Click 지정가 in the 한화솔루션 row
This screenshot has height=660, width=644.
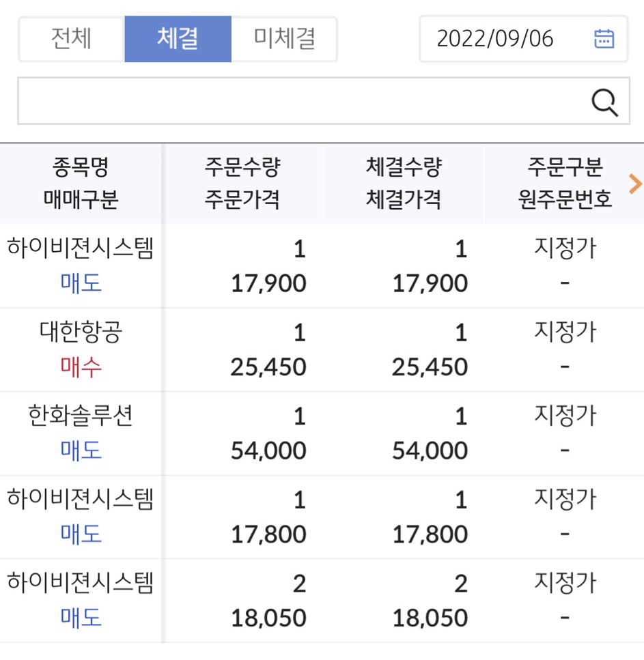click(x=565, y=416)
